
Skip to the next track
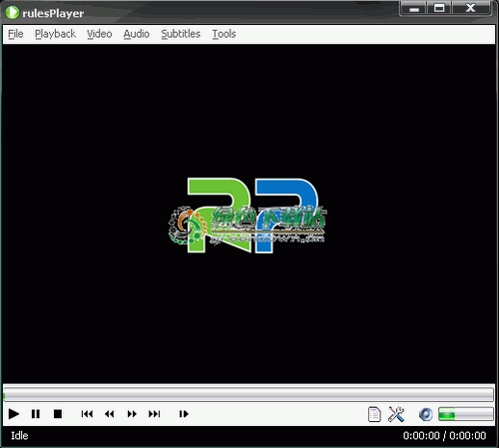tap(155, 414)
